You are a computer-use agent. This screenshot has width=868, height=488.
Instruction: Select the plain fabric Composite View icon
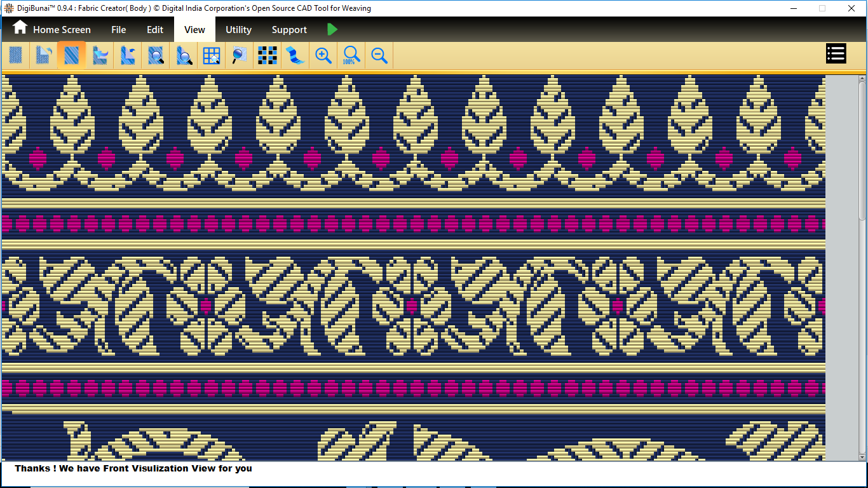click(x=16, y=56)
